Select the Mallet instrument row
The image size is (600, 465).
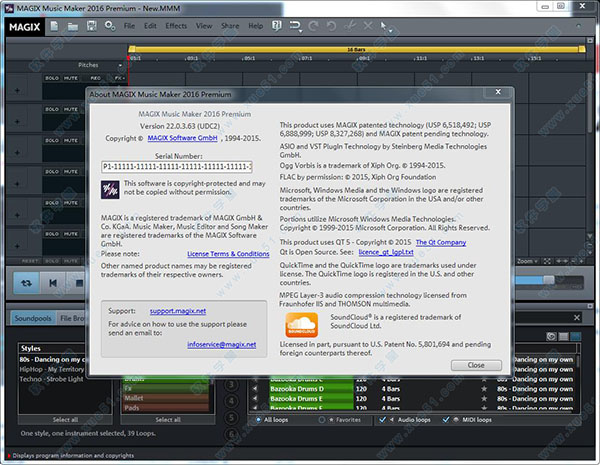(x=166, y=398)
